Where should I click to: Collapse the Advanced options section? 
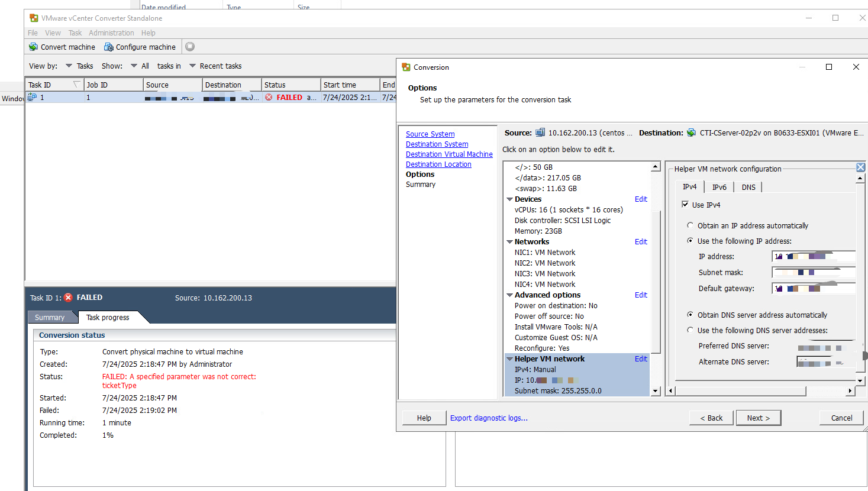coord(510,295)
